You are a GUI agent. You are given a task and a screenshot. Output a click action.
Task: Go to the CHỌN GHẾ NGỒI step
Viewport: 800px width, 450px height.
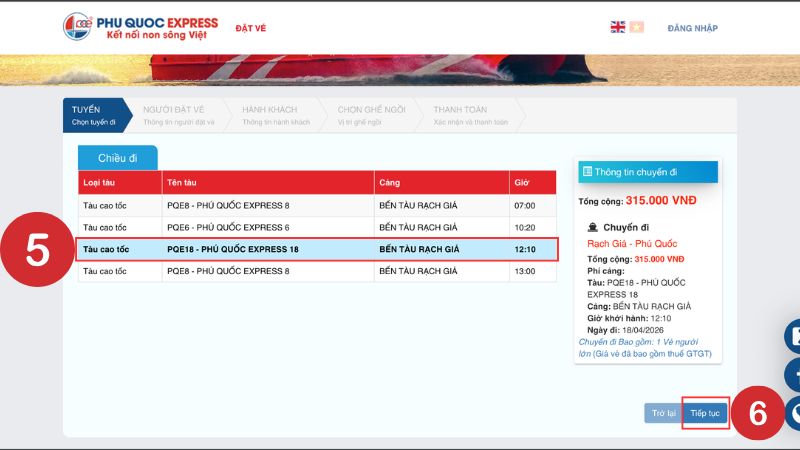(x=371, y=115)
